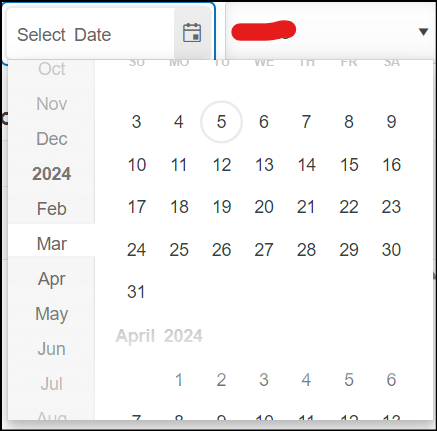Jump to Jun in the month list
The height and width of the screenshot is (431, 437).
[52, 349]
